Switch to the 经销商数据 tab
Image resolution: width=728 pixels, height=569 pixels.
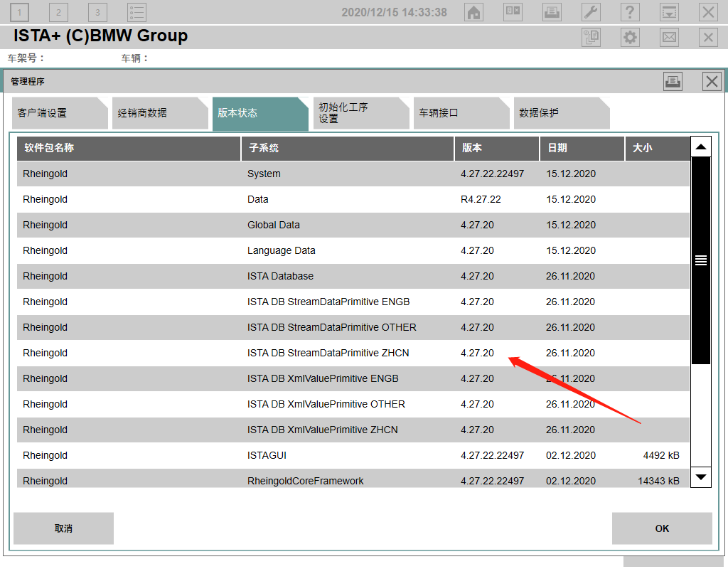pyautogui.click(x=160, y=113)
